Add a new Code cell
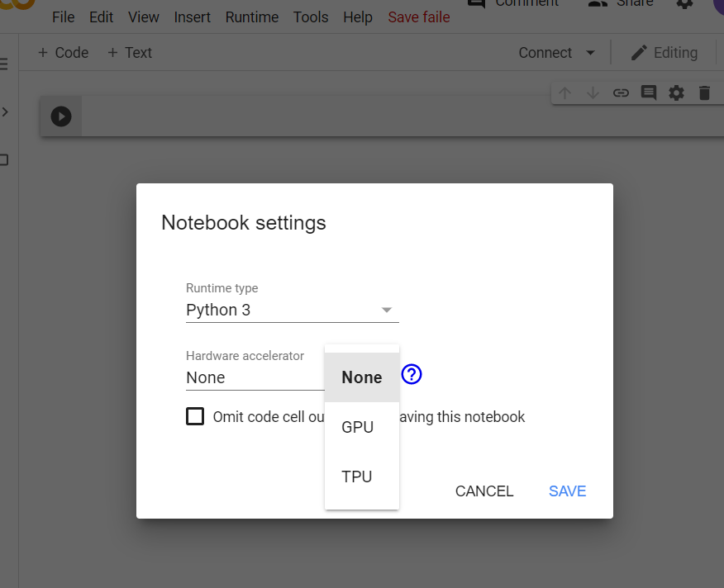The image size is (724, 588). pos(63,53)
